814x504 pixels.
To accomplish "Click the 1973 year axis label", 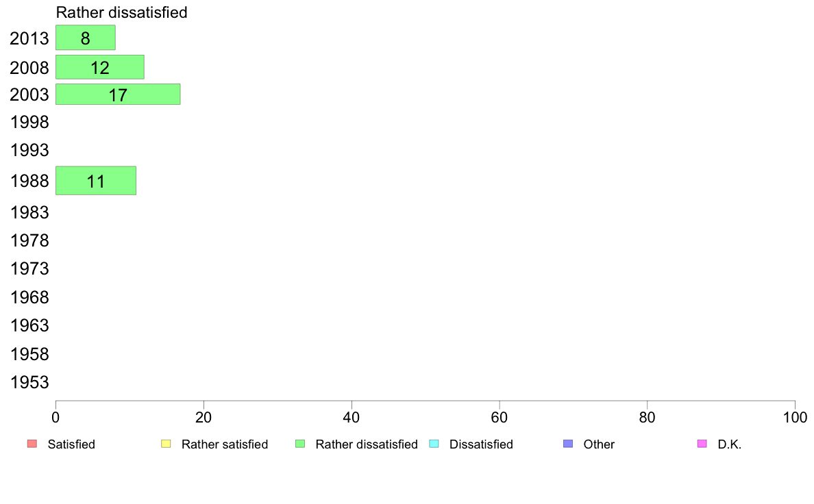I will pyautogui.click(x=29, y=269).
